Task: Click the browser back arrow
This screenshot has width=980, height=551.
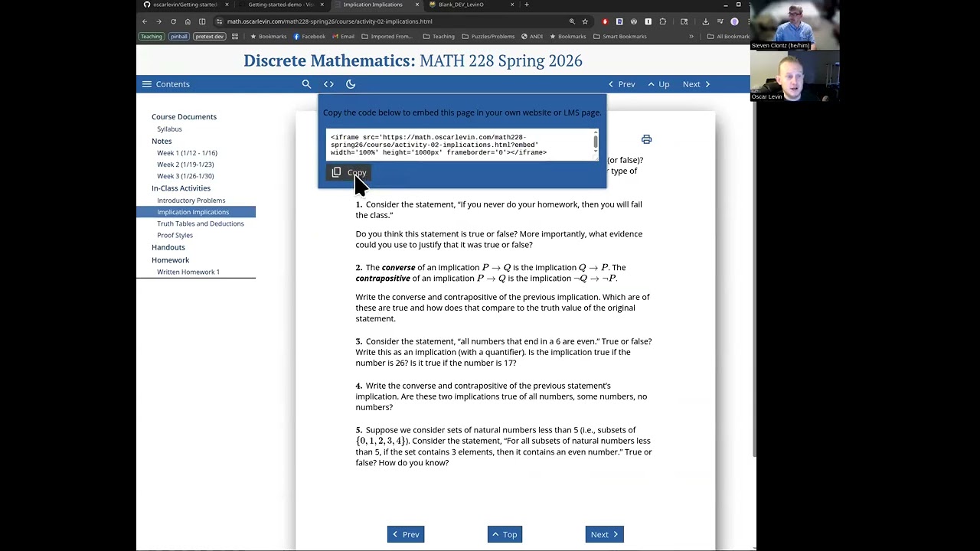Action: coord(145,21)
